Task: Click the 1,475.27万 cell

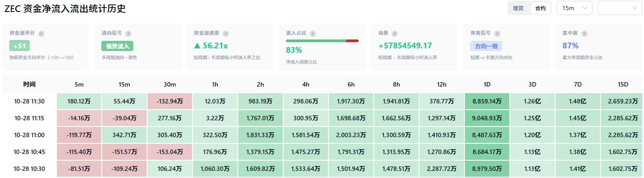Action: click(x=306, y=152)
